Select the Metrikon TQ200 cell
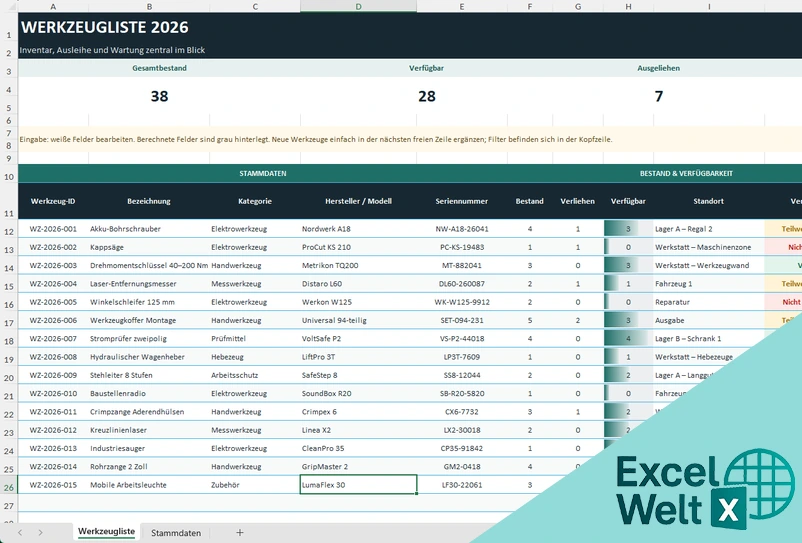The image size is (802, 543). click(358, 265)
